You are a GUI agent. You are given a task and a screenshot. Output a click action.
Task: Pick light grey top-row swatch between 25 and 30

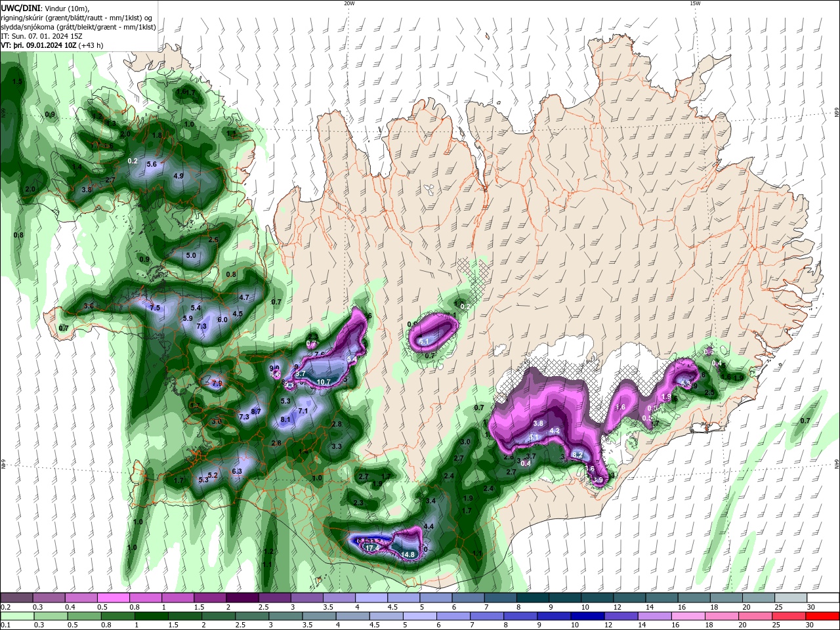point(791,598)
